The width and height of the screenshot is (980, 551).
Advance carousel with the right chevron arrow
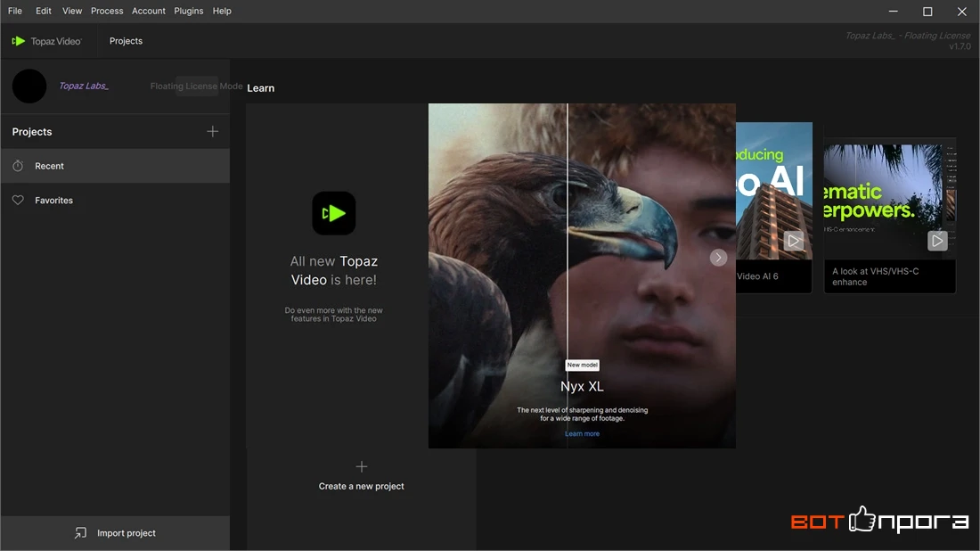click(x=718, y=257)
